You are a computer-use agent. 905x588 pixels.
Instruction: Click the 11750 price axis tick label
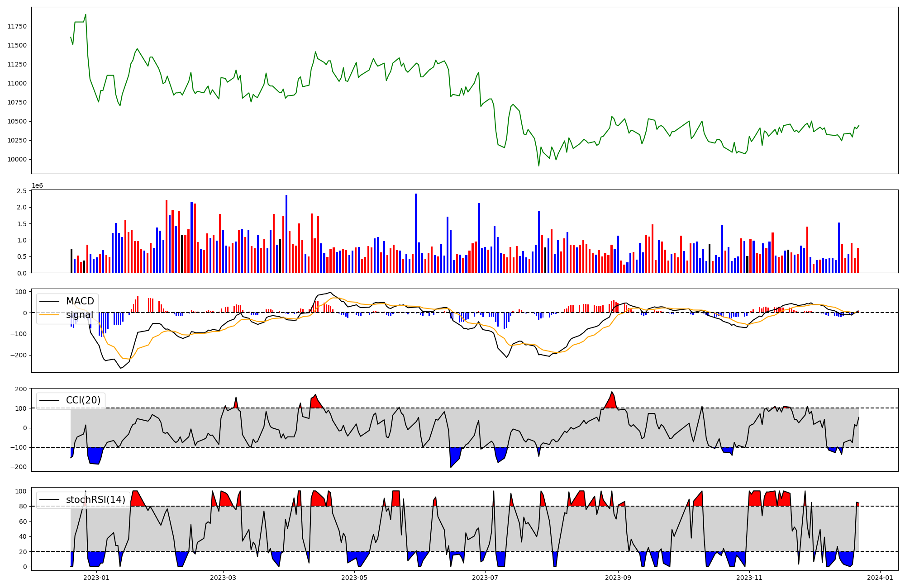(17, 26)
